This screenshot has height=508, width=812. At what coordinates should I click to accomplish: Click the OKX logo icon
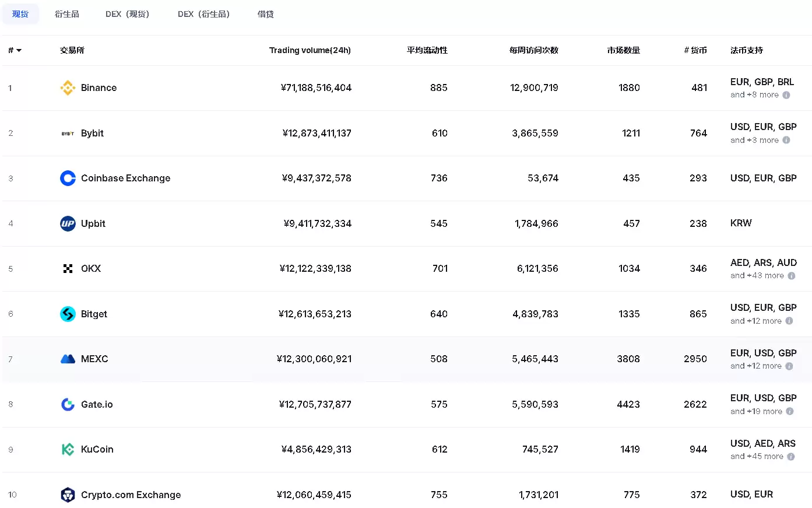tap(68, 268)
